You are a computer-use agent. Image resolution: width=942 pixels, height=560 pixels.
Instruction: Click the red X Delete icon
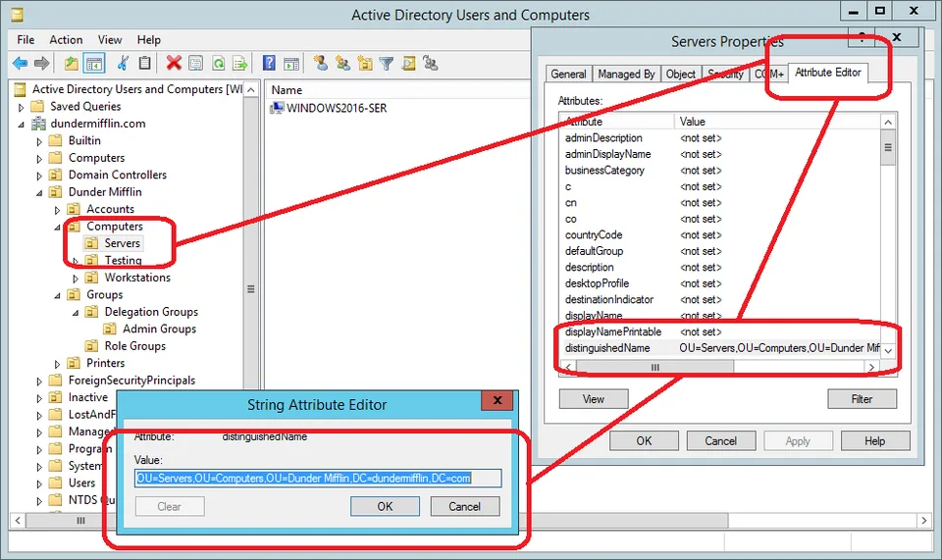point(175,63)
